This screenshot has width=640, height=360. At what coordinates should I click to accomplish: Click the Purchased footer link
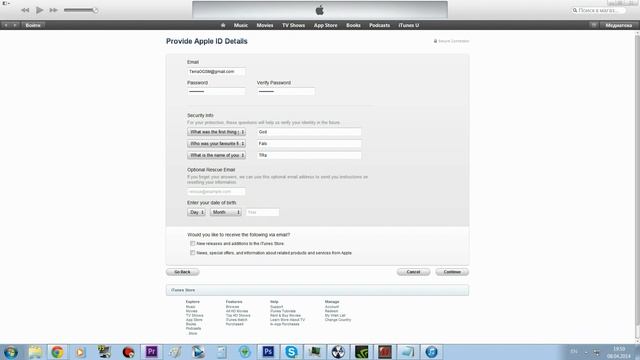pyautogui.click(x=234, y=324)
